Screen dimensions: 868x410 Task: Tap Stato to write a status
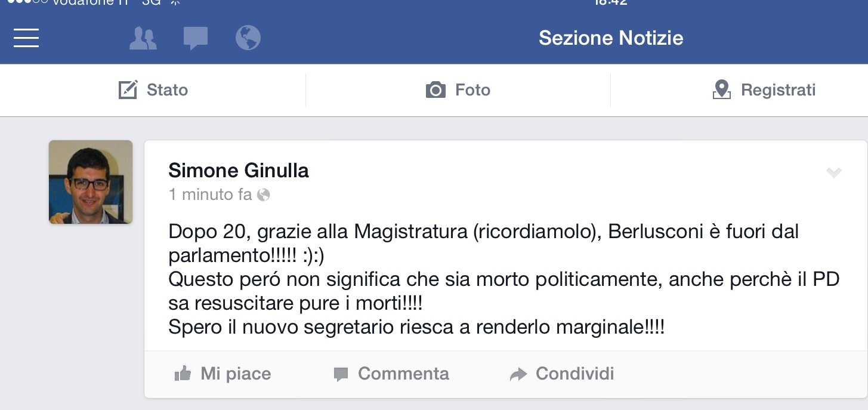pyautogui.click(x=153, y=90)
